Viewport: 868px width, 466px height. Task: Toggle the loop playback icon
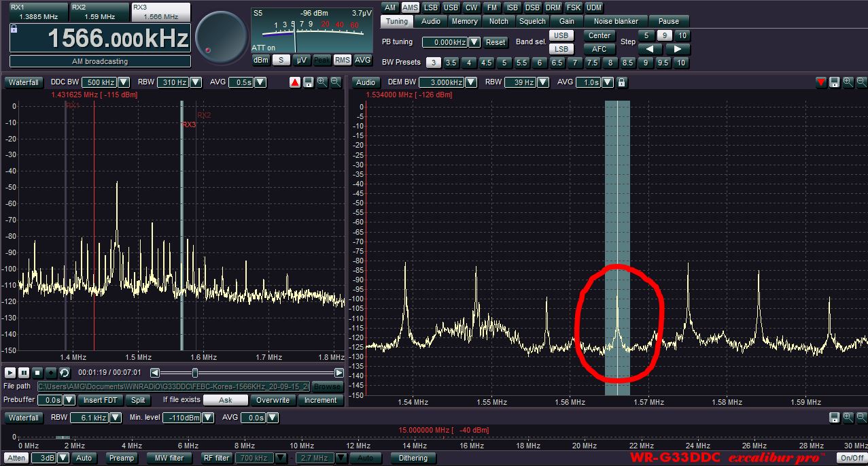pos(64,373)
